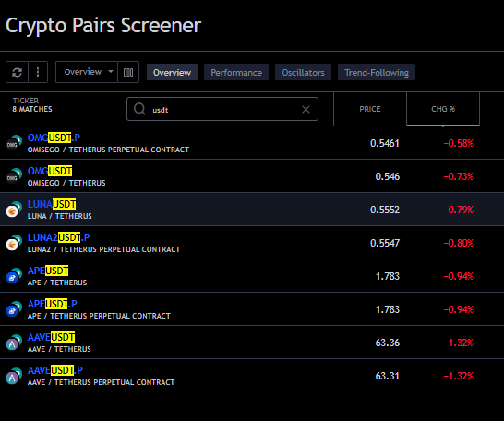Click 'AAVE / TETHERUS PERPETUAL CONTRACT' description
The height and width of the screenshot is (421, 504).
point(101,382)
